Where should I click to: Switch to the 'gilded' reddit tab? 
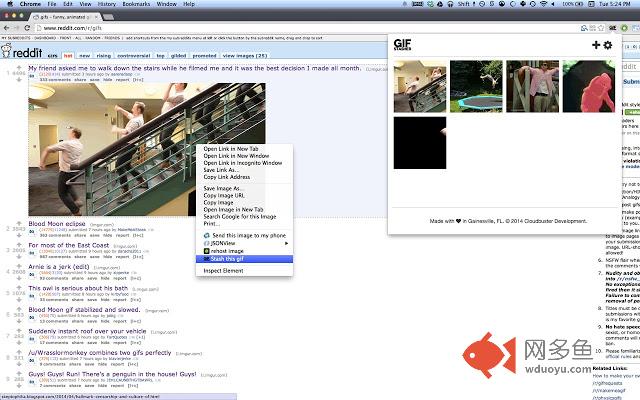178,56
